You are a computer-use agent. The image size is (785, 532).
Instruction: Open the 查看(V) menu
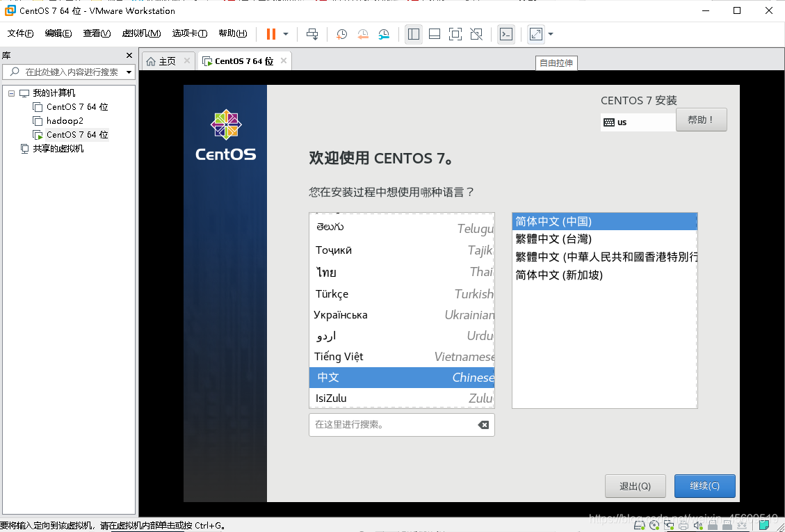pos(97,33)
